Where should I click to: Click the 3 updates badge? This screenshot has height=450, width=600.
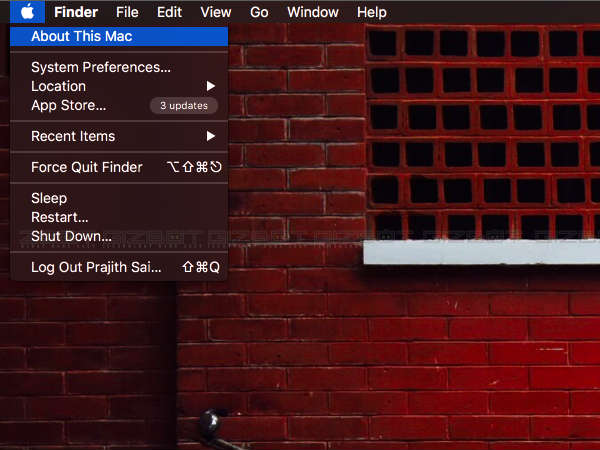183,105
